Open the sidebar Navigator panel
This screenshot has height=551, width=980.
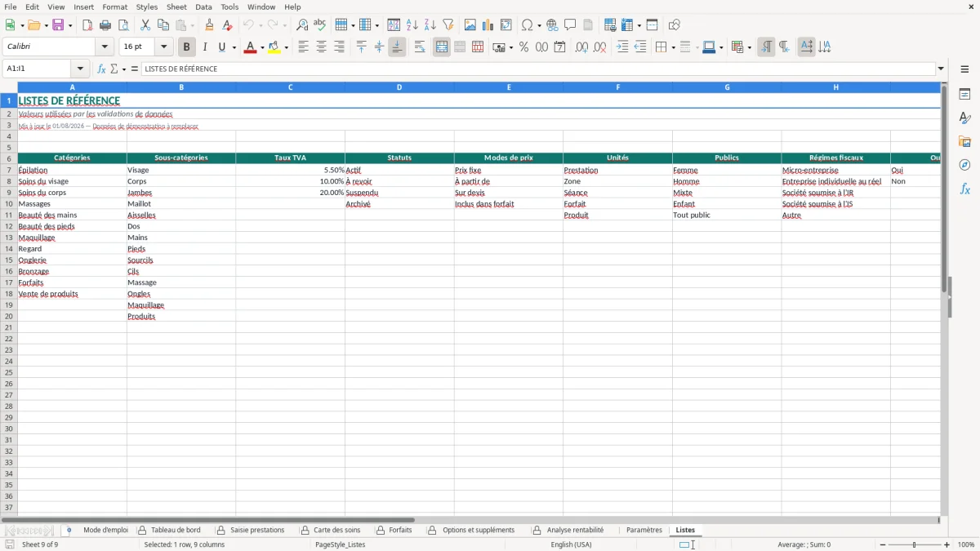click(x=964, y=166)
